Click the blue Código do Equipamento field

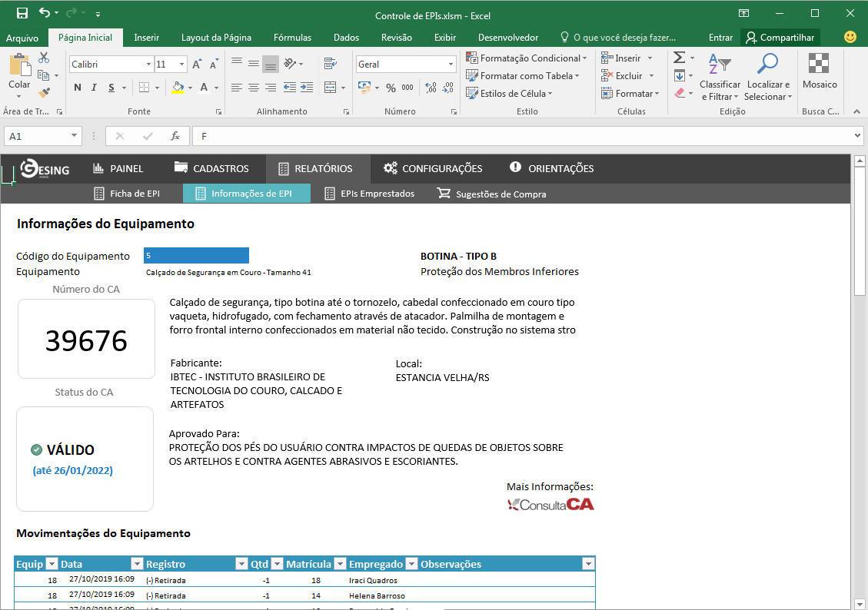[x=196, y=256]
